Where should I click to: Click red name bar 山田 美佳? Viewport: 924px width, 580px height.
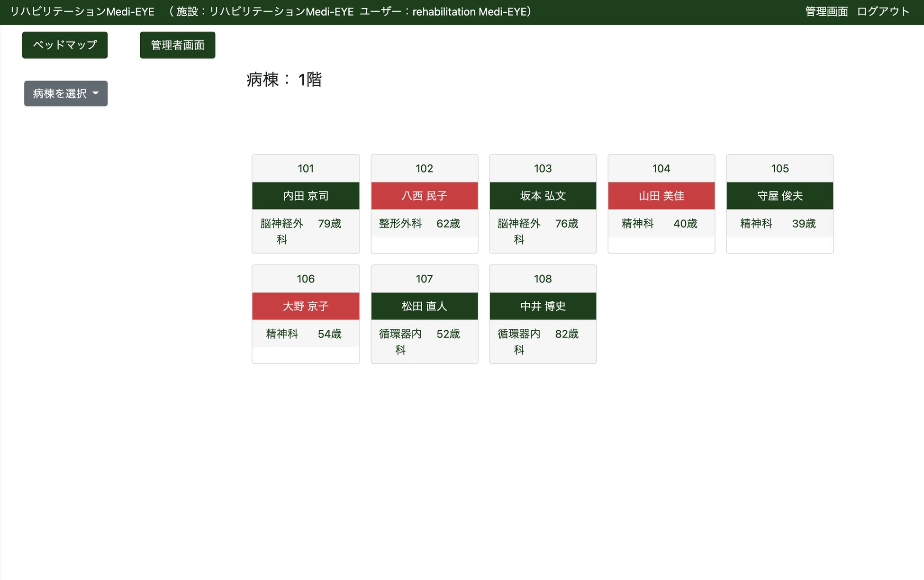tap(661, 196)
